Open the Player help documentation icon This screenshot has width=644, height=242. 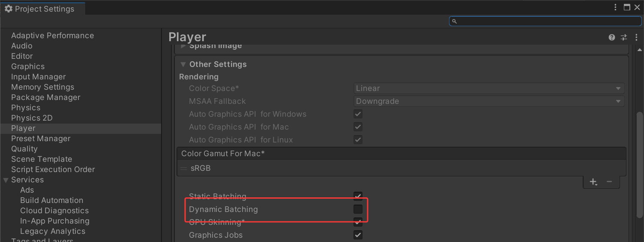point(611,37)
